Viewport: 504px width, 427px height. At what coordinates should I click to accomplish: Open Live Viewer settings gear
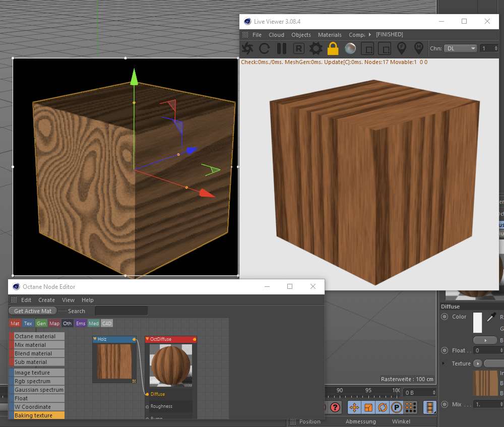pos(316,48)
